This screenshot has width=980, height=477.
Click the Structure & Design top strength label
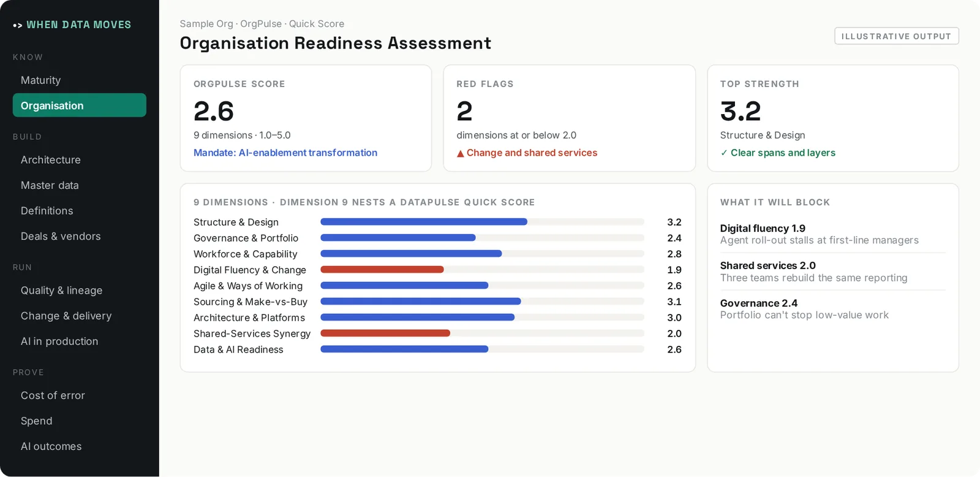763,135
